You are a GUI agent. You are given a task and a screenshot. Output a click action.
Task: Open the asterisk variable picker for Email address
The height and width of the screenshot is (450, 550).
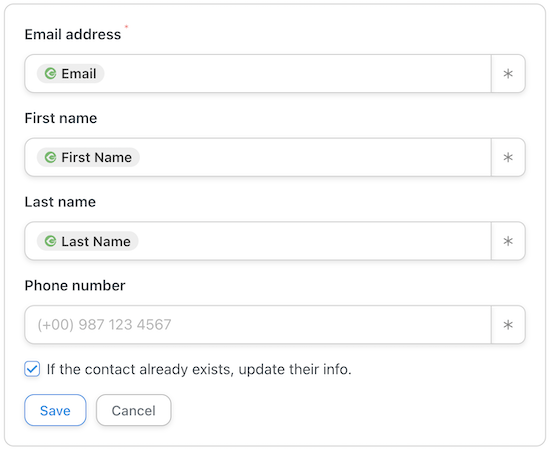coord(508,74)
